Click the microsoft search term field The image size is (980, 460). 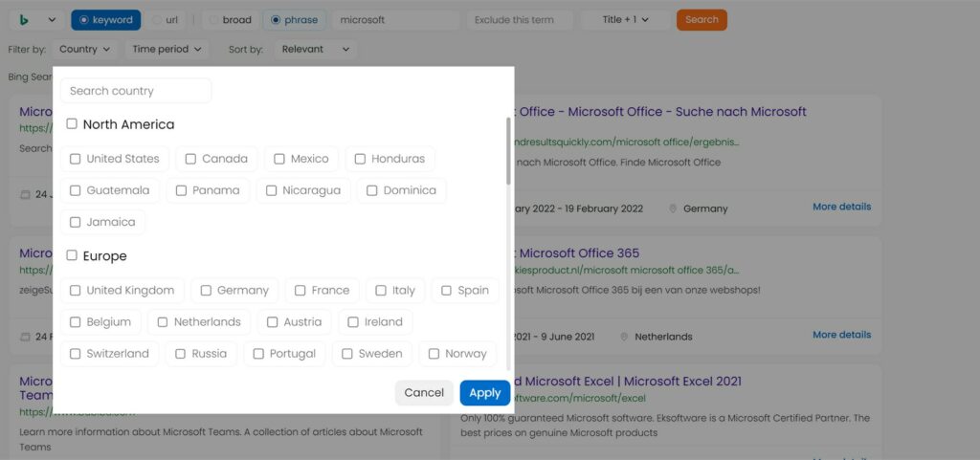[x=396, y=20]
